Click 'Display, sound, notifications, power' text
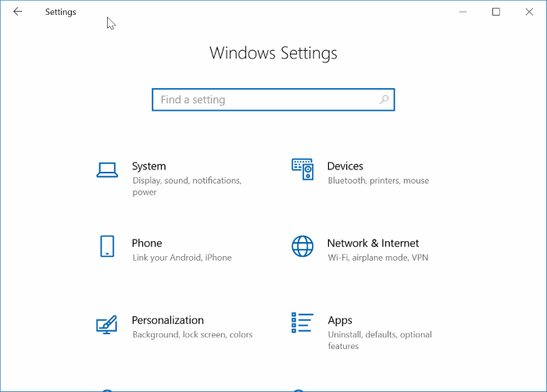Viewport: 547px width, 392px height. pos(187,186)
